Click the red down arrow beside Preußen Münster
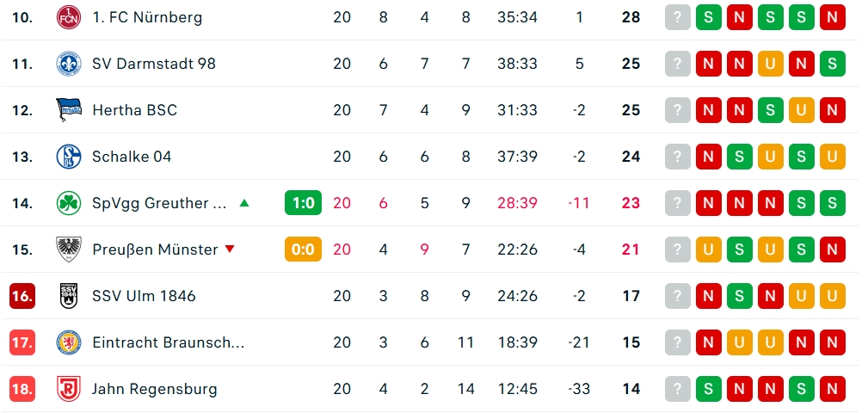The height and width of the screenshot is (413, 868). 229,250
